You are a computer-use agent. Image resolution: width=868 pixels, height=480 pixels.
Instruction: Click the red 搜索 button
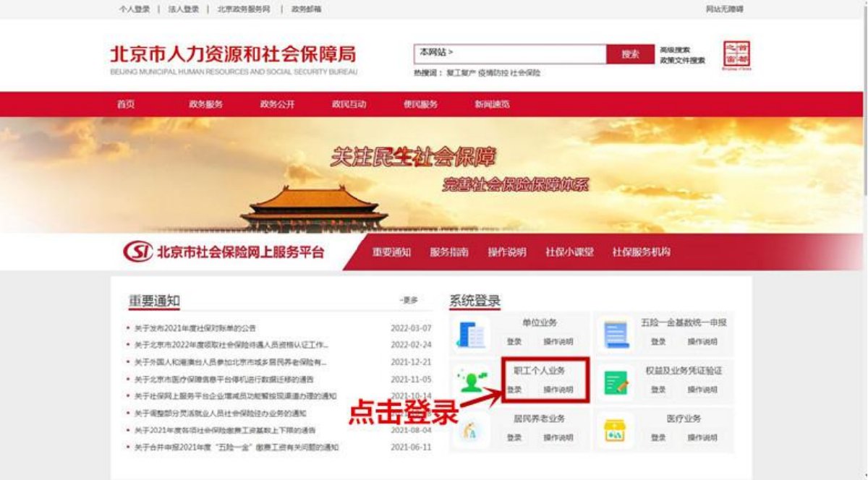(630, 54)
